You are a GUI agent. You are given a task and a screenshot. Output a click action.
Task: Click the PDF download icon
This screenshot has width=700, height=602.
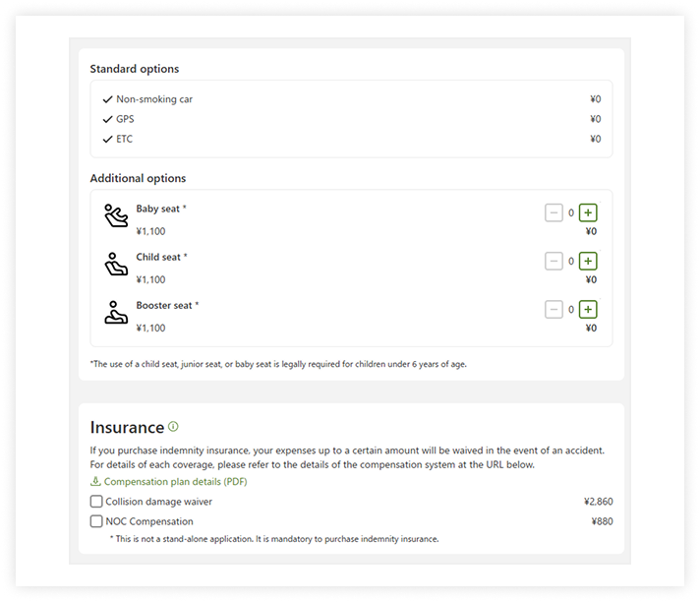tap(95, 481)
